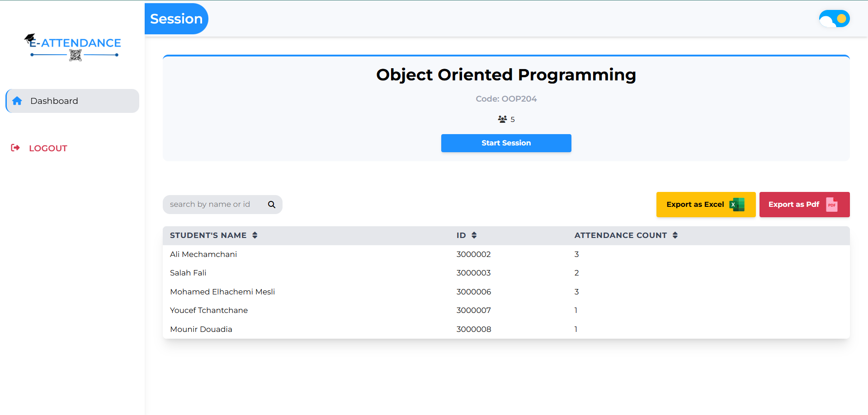Sort by Attendance Count column arrows
Viewport: 868px width, 415px height.
click(x=675, y=235)
